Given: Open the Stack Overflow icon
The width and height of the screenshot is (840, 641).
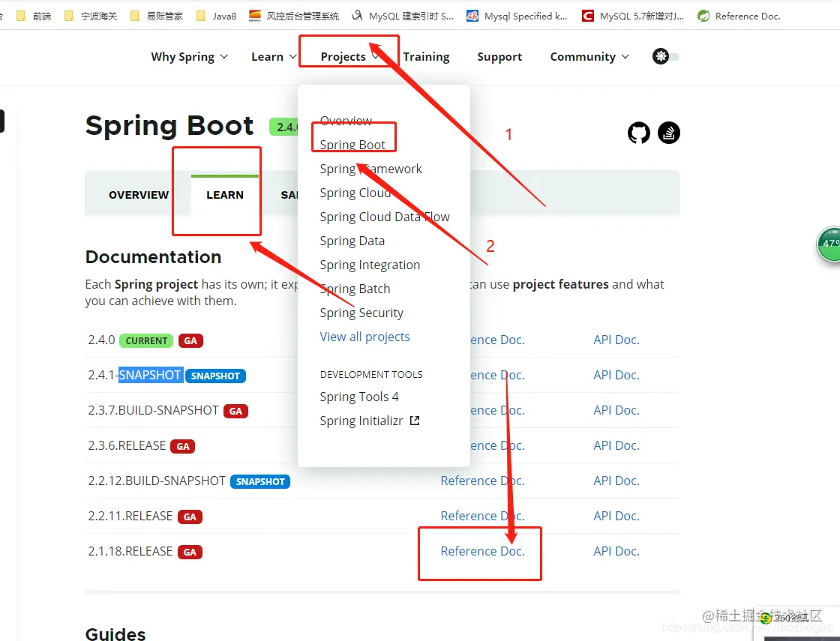Looking at the screenshot, I should click(x=668, y=133).
